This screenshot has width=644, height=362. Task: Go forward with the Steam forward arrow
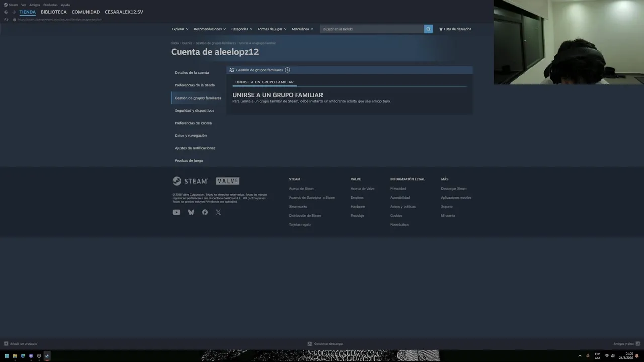click(x=14, y=12)
